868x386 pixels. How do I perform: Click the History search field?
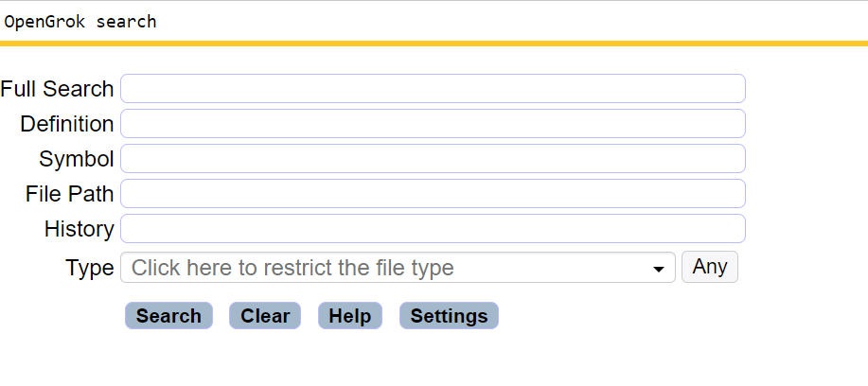(x=433, y=228)
